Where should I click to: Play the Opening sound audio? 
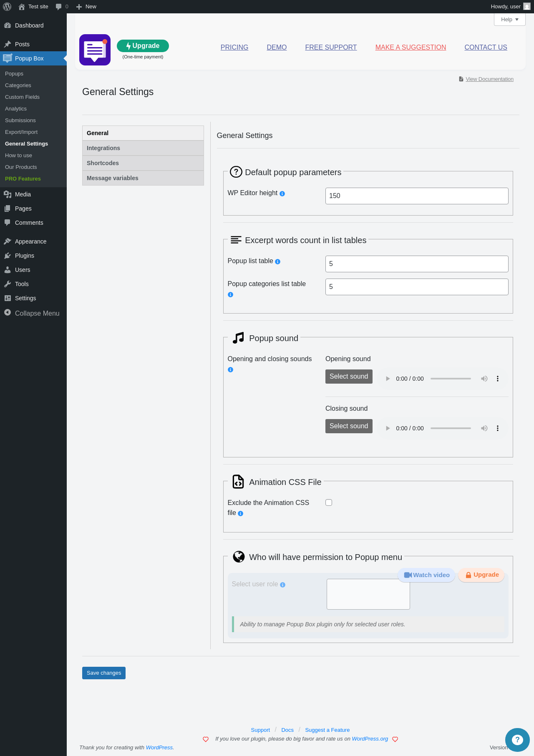click(388, 379)
